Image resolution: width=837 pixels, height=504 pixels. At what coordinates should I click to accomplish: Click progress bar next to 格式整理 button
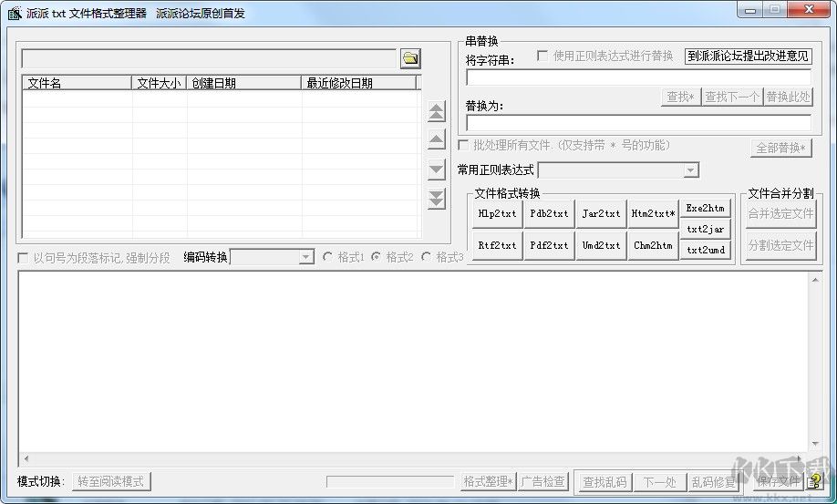pos(390,482)
